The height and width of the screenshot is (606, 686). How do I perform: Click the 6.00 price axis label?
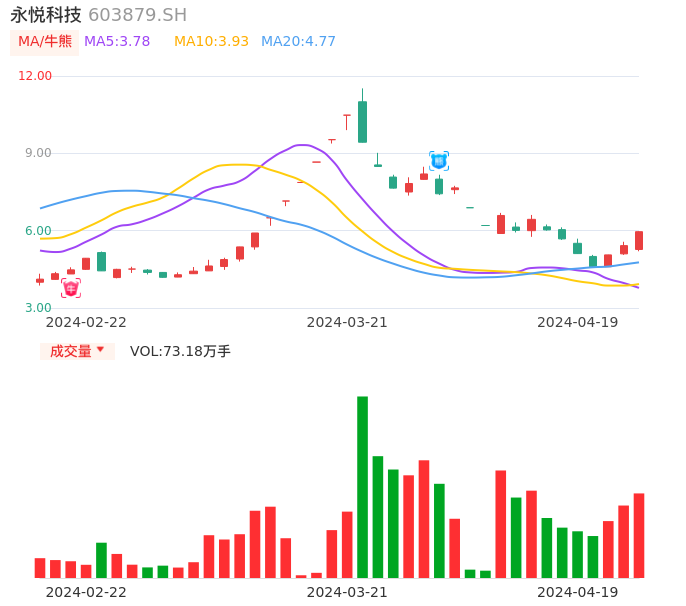point(38,231)
